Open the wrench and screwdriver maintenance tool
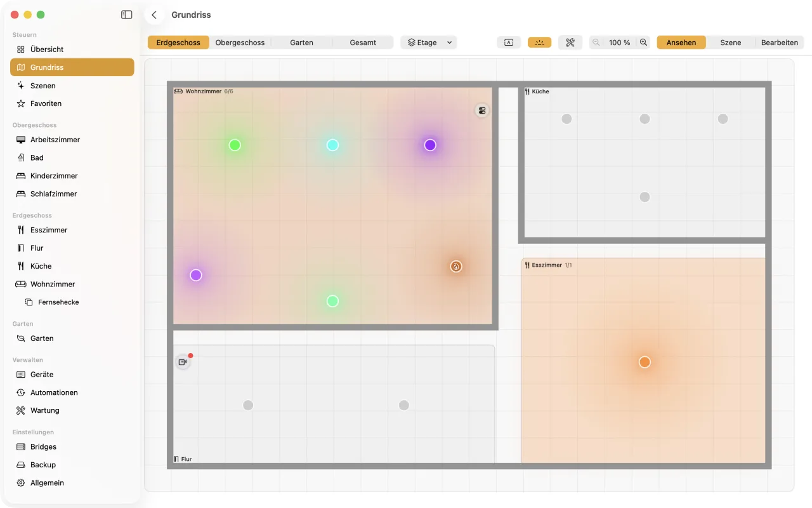Image resolution: width=812 pixels, height=508 pixels. 570,43
